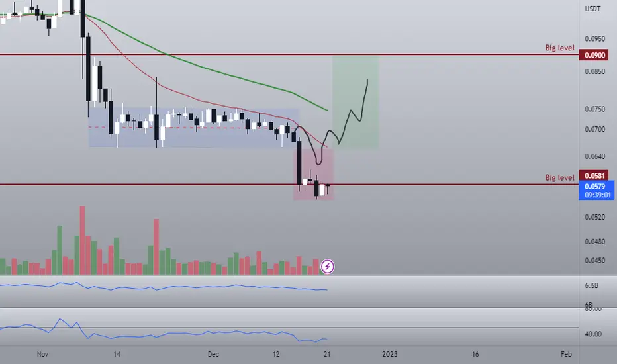This screenshot has width=617, height=364.
Task: Click the 0.0750 price axis value
Action: point(594,109)
